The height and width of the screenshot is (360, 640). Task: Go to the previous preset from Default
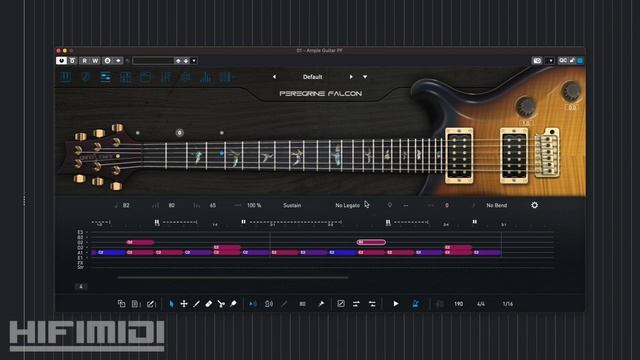(x=274, y=77)
